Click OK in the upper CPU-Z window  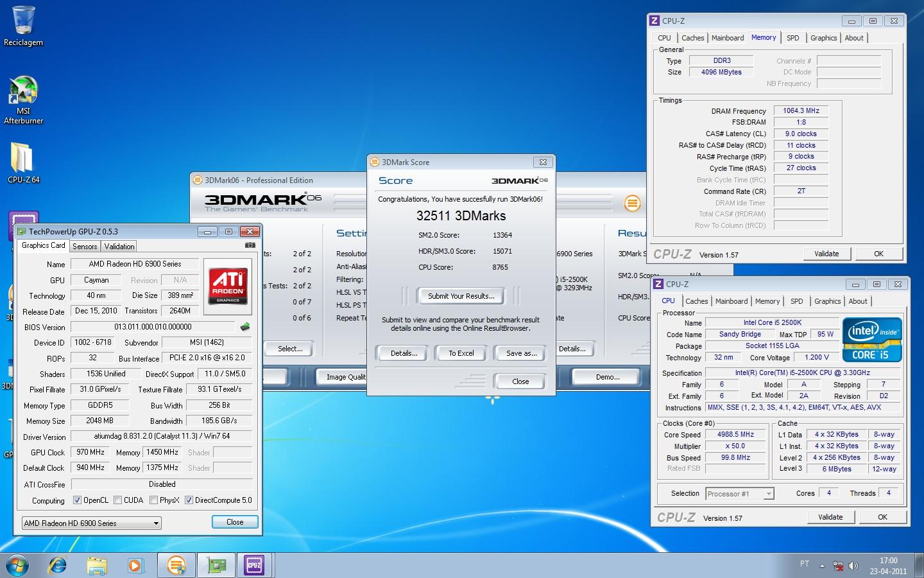tap(878, 254)
